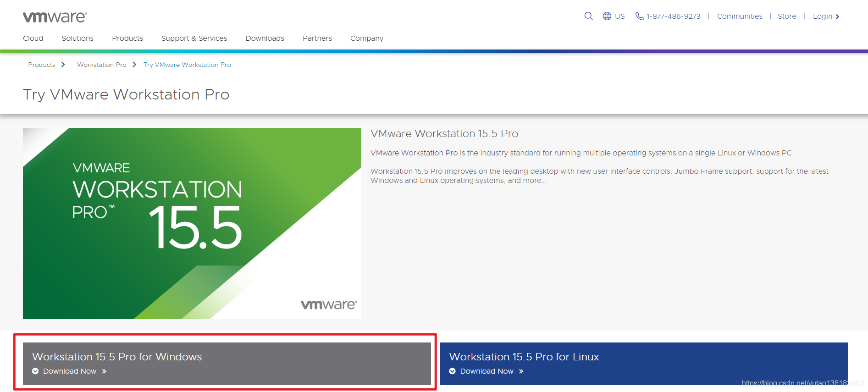This screenshot has width=868, height=392.
Task: Open Support & Services menu
Action: [194, 38]
